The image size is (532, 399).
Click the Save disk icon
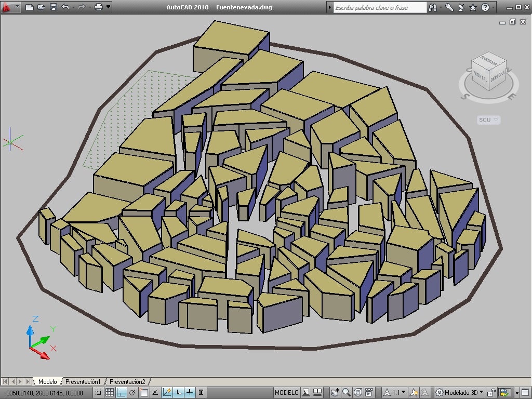click(x=54, y=7)
